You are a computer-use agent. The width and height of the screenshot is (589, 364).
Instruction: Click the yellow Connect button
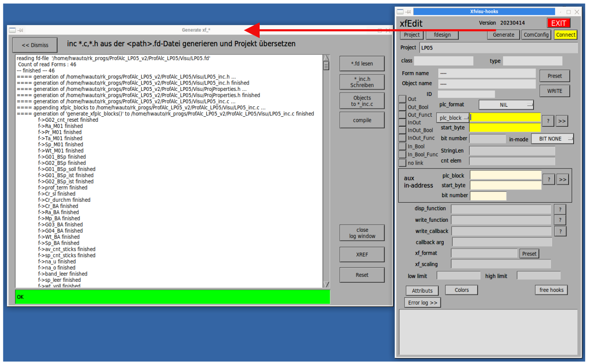coord(566,35)
